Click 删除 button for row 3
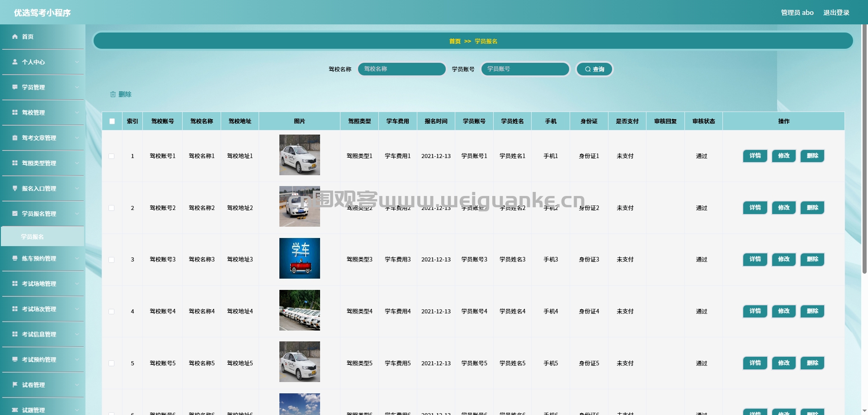The width and height of the screenshot is (868, 415). pos(812,259)
